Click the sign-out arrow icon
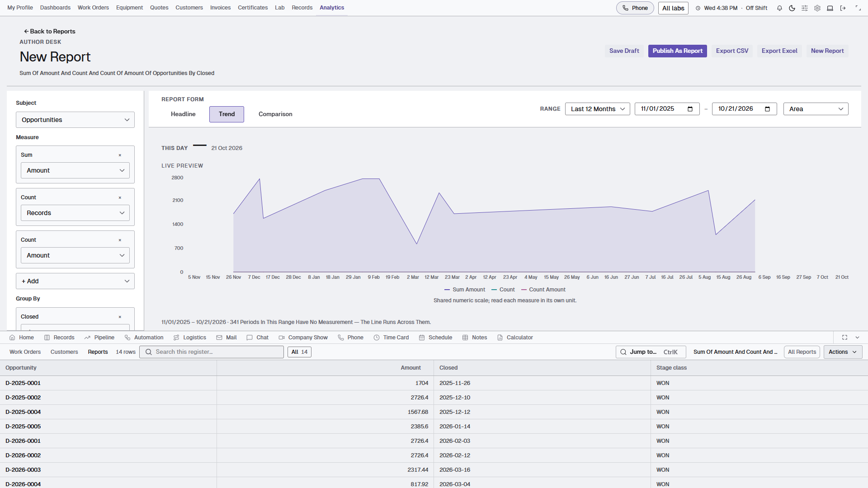Viewport: 868px width, 488px height. (x=843, y=8)
